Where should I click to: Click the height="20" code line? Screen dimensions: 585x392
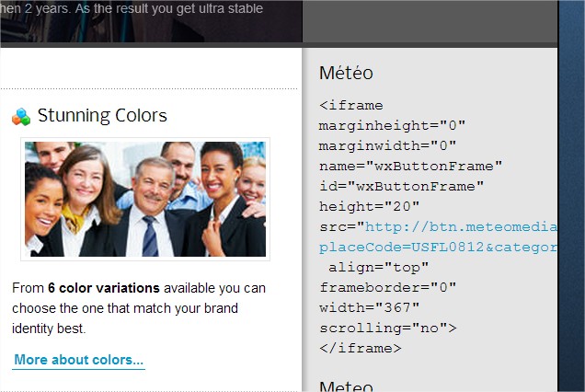click(x=370, y=206)
